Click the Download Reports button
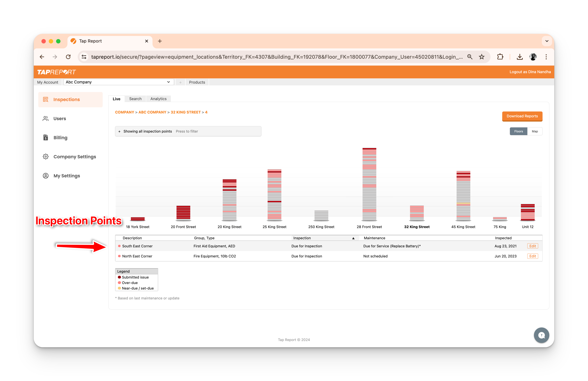Screen dimensions: 588x381 [522, 116]
